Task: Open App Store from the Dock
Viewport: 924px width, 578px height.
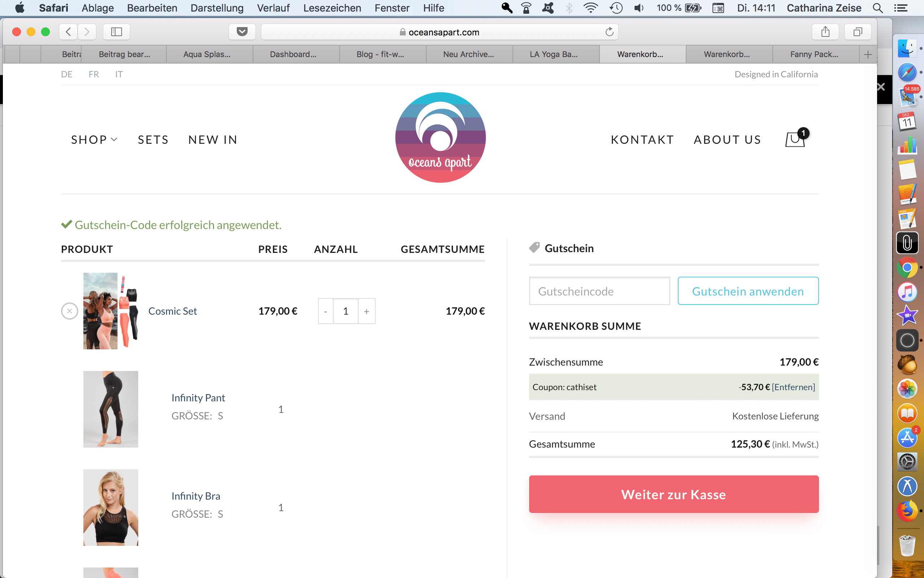Action: click(x=907, y=437)
